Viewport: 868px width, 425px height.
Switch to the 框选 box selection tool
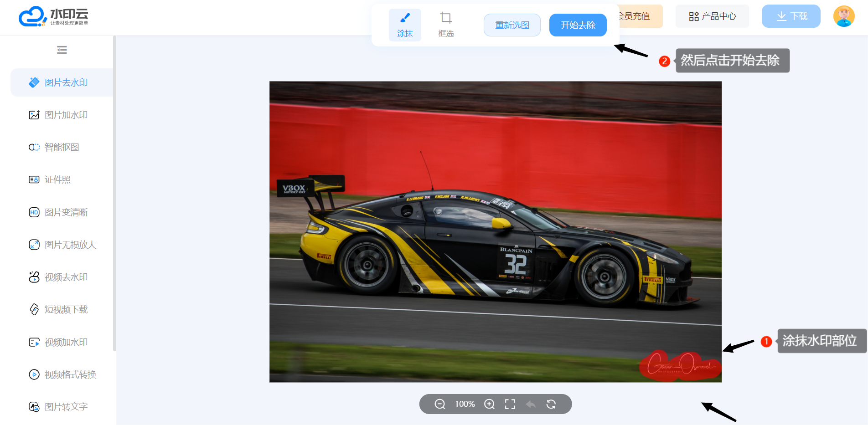pos(445,25)
